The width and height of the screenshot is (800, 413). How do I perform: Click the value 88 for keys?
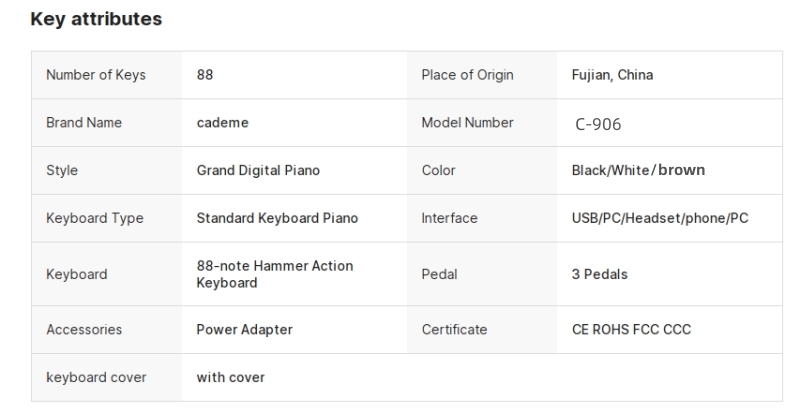(205, 75)
